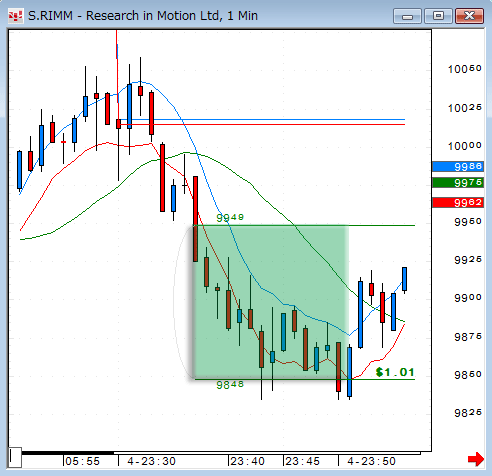The image size is (492, 476).
Task: Click the small scroll box at bottom left
Action: click(15, 457)
